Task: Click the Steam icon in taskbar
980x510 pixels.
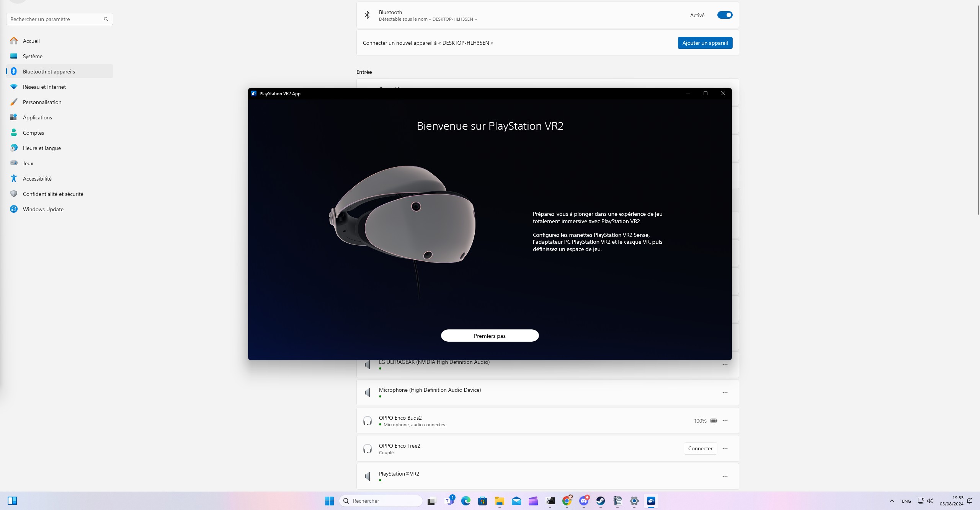Action: (x=600, y=500)
